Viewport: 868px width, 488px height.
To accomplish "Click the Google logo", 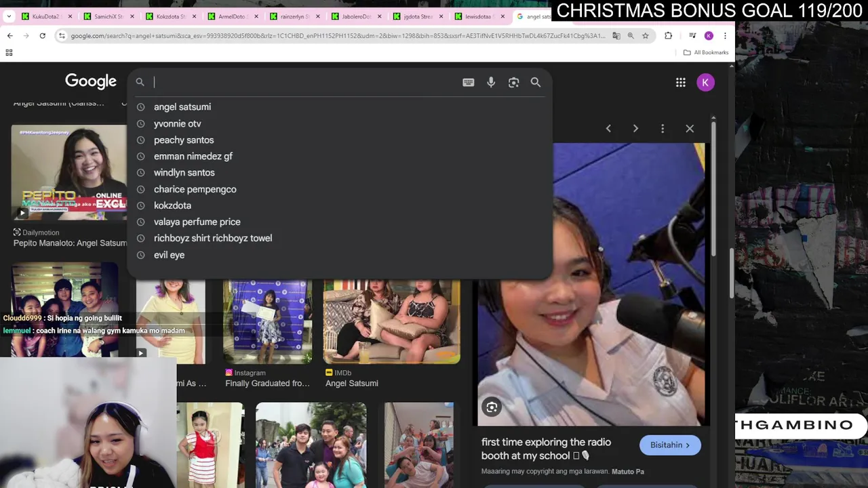I will point(91,81).
